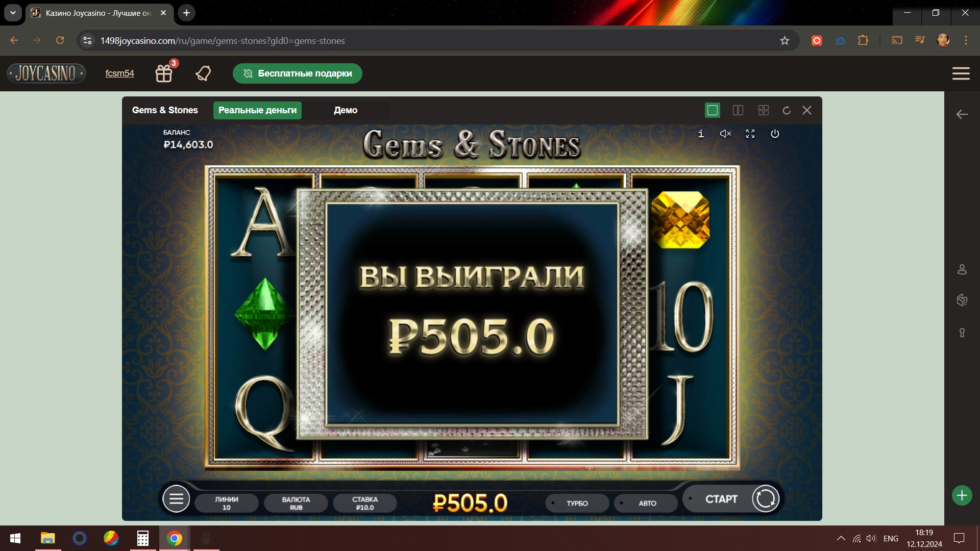
Task: Toggle АВТО autoplay mode
Action: pyautogui.click(x=646, y=503)
